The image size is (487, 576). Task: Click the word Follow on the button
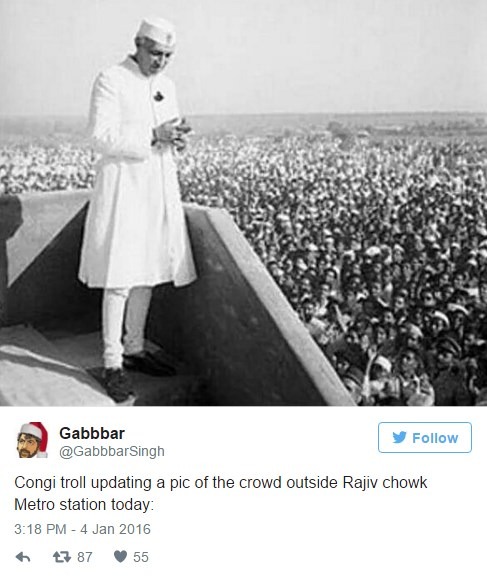435,438
